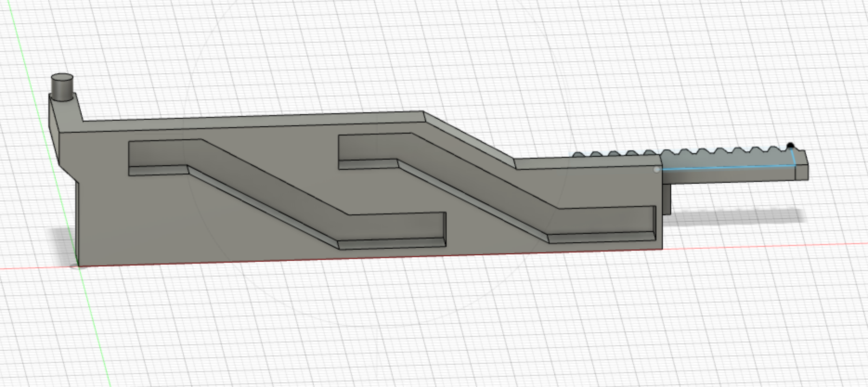Click the grey sketch point starting the blue line
The width and height of the screenshot is (868, 387).
tap(656, 170)
